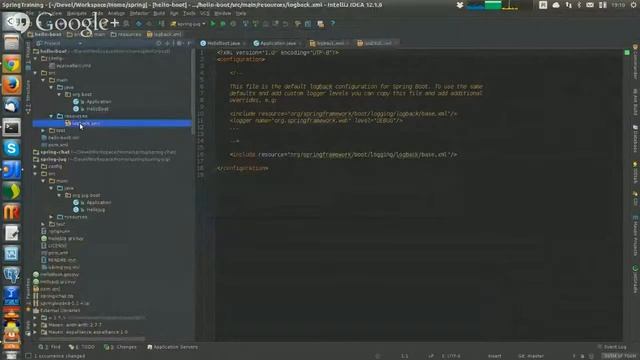Open the run configuration dropdown spring-jug

click(188, 24)
